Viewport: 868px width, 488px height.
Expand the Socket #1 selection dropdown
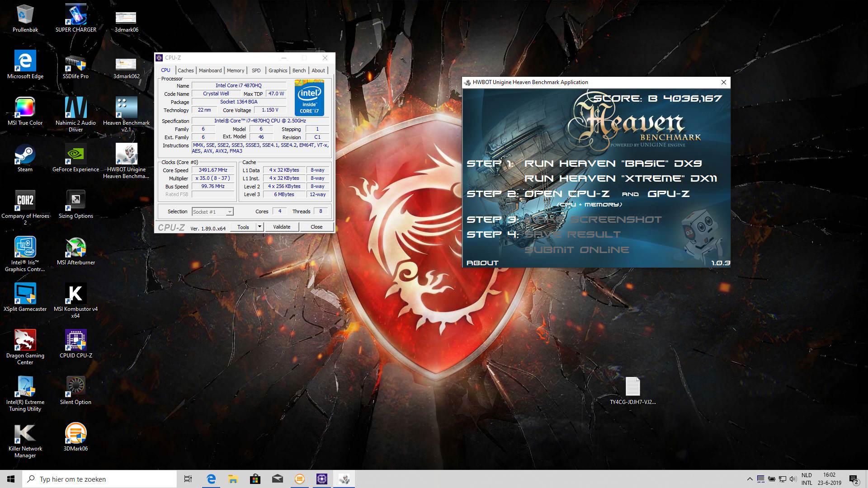click(230, 212)
